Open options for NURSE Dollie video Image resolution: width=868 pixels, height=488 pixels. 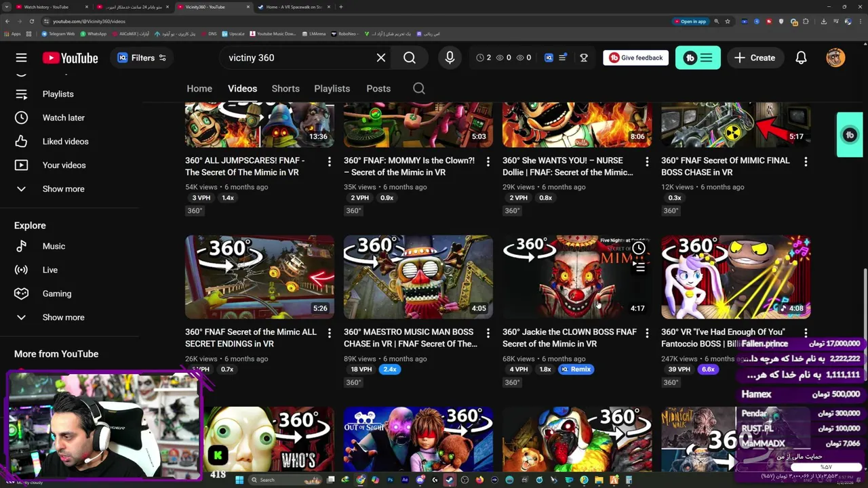click(x=646, y=161)
